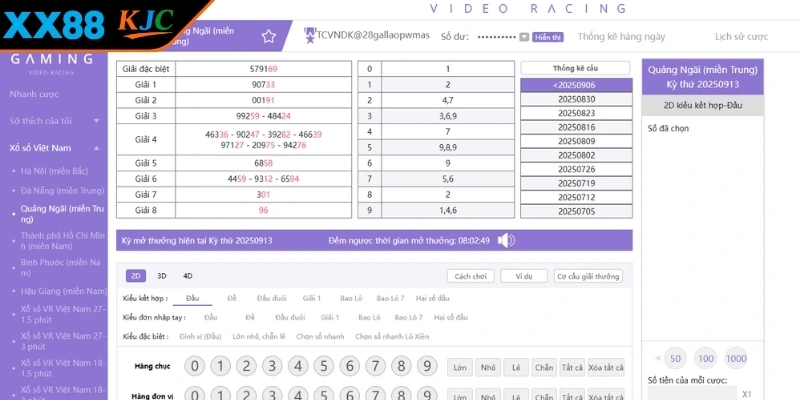Click the Cách chơi button
Image resolution: width=800 pixels, height=400 pixels.
tap(470, 276)
